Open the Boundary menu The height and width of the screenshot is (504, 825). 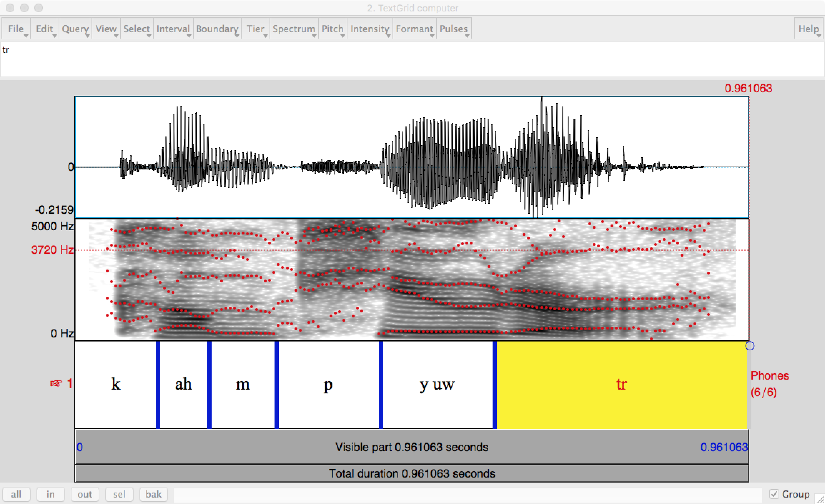(217, 29)
